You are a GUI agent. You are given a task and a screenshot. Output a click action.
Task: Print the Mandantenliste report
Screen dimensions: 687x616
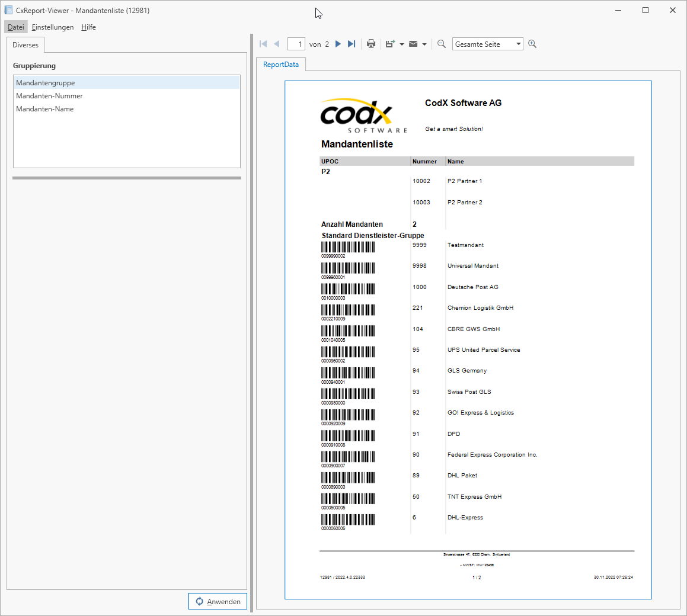[x=371, y=44]
